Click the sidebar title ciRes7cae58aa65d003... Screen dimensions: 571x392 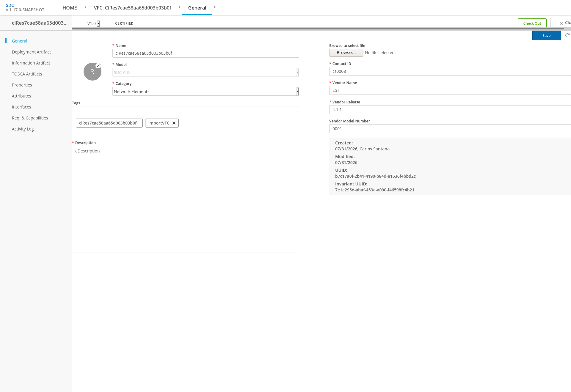tap(40, 23)
